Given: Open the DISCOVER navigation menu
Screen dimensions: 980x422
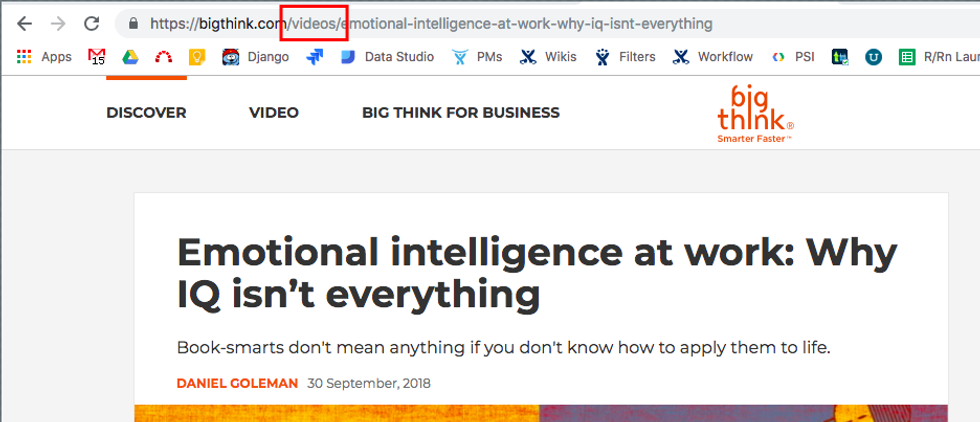Looking at the screenshot, I should [146, 113].
